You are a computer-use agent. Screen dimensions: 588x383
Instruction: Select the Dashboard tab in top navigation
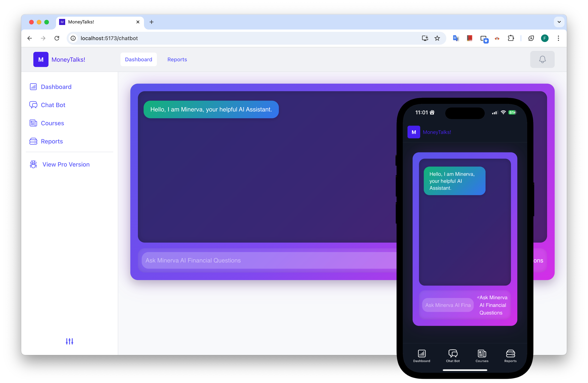[138, 59]
